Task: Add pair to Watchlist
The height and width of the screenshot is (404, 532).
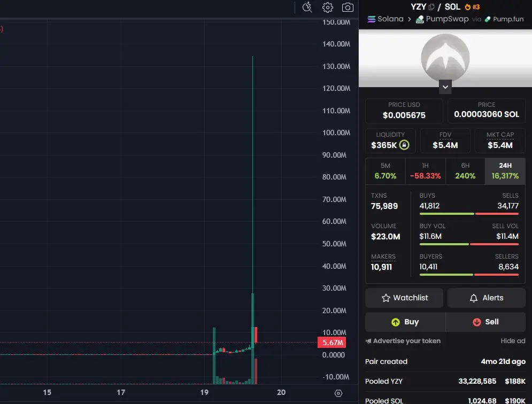Action: [404, 298]
